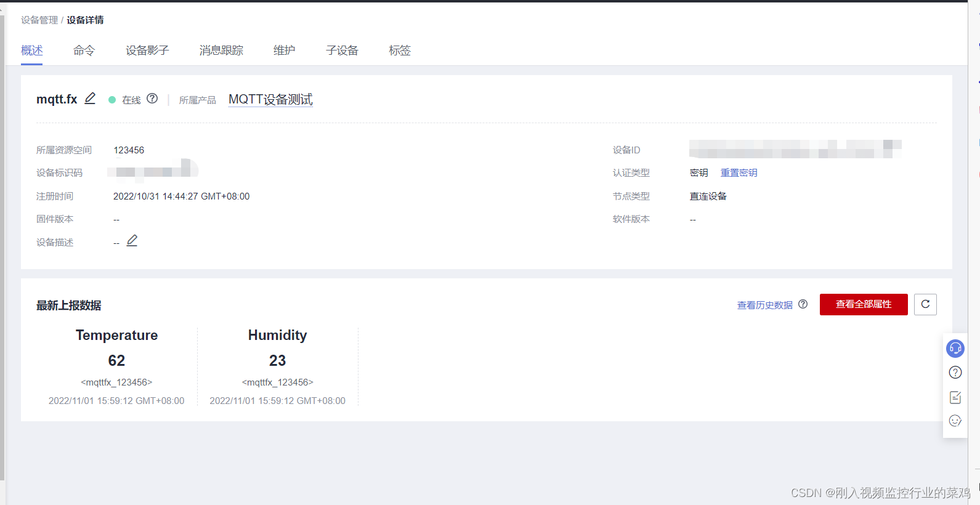Click mqtt.fx device name heading

(x=57, y=99)
